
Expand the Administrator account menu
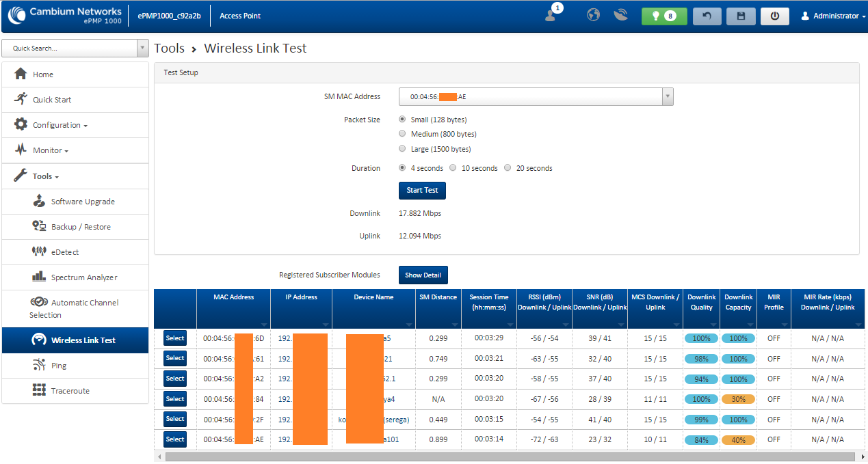click(833, 16)
